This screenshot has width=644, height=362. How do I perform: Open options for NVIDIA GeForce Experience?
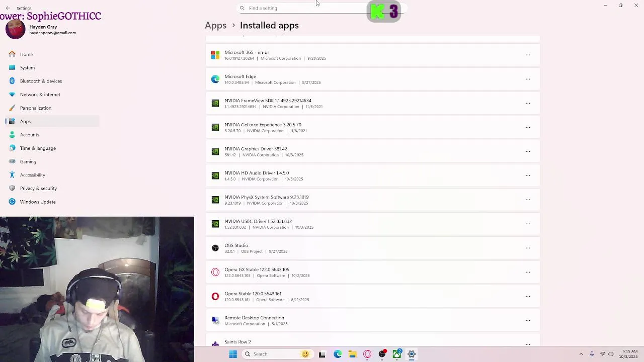point(528,127)
